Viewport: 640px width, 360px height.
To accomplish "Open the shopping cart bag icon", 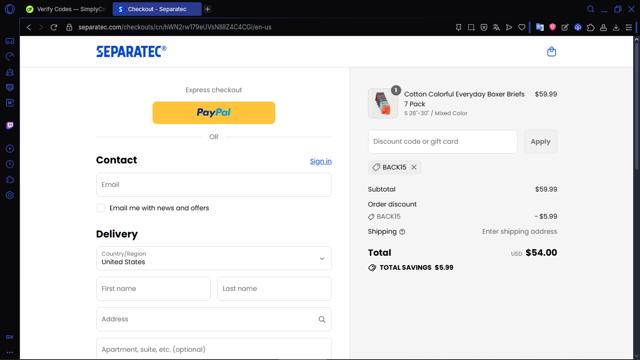I will (551, 51).
